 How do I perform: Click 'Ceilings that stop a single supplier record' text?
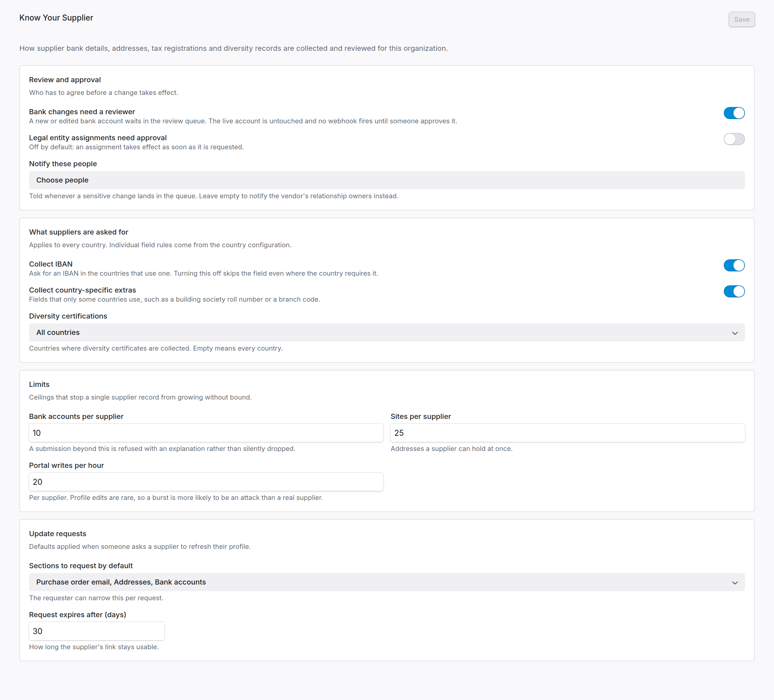coord(141,397)
